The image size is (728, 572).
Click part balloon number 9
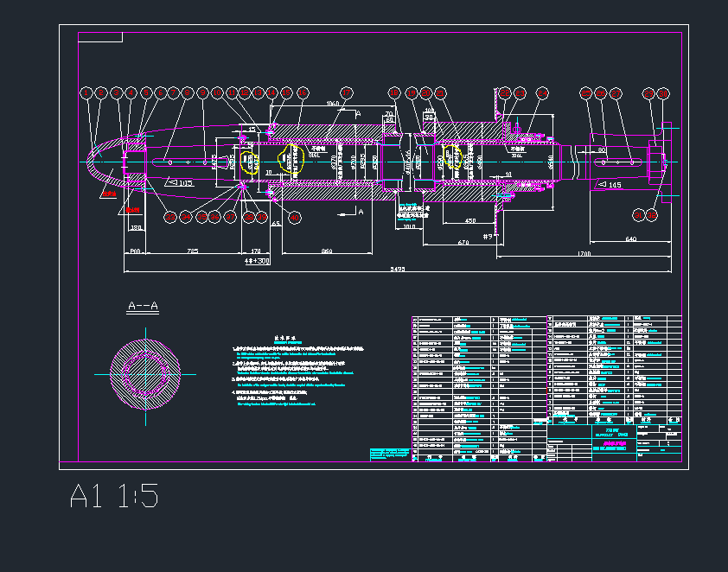202,92
